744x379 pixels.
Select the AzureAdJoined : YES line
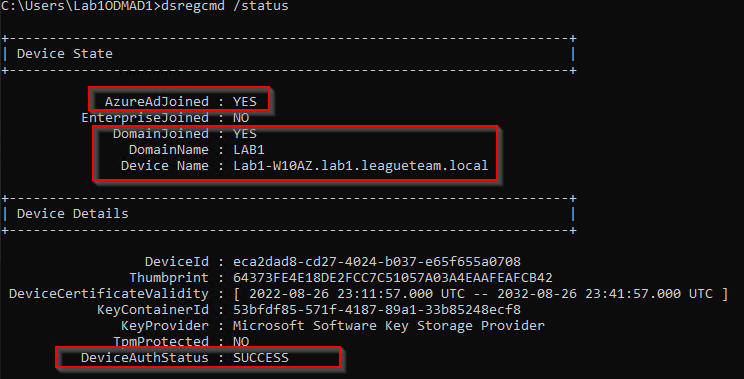[181, 102]
